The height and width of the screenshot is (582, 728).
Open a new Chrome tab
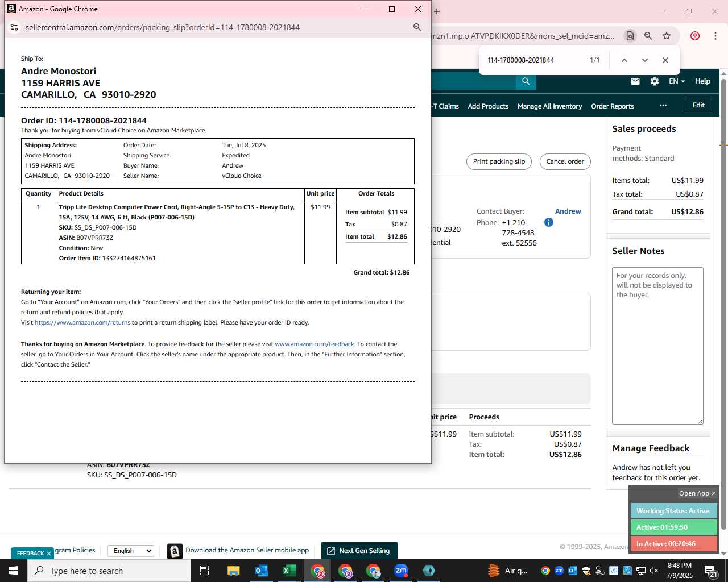click(x=437, y=11)
